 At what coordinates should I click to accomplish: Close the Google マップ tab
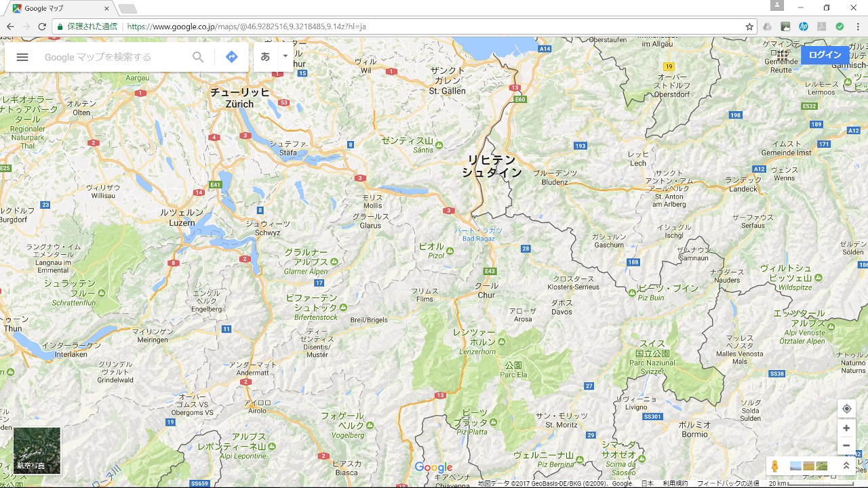pyautogui.click(x=106, y=8)
